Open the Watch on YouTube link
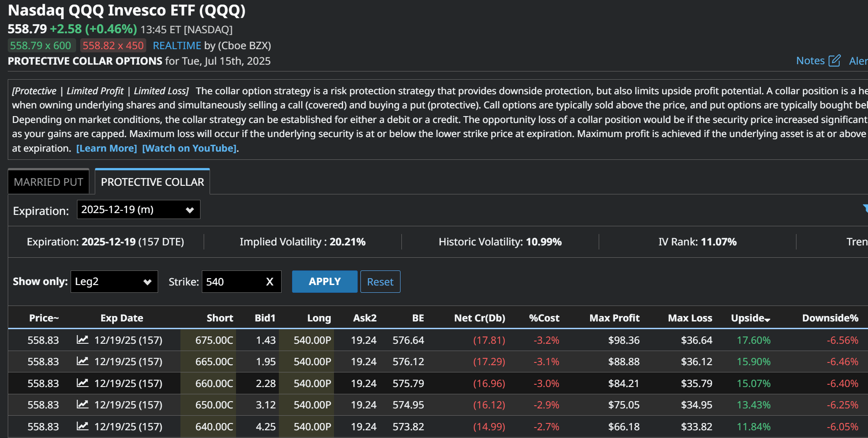This screenshot has width=868, height=438. 189,148
